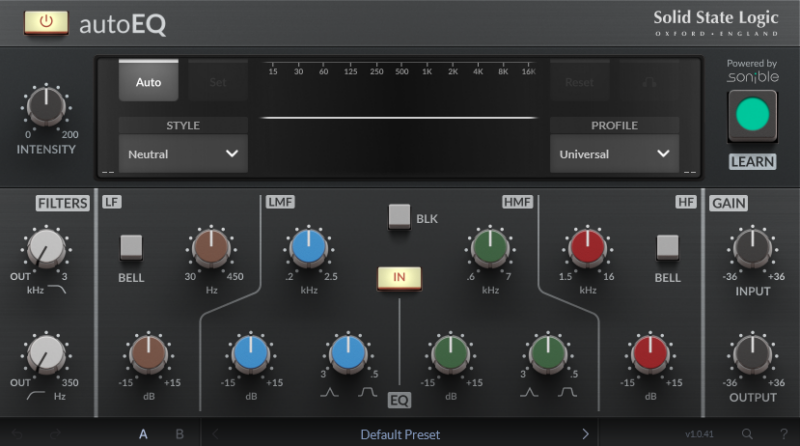This screenshot has height=446, width=800.
Task: Toggle the HF BELL switch
Action: click(667, 247)
